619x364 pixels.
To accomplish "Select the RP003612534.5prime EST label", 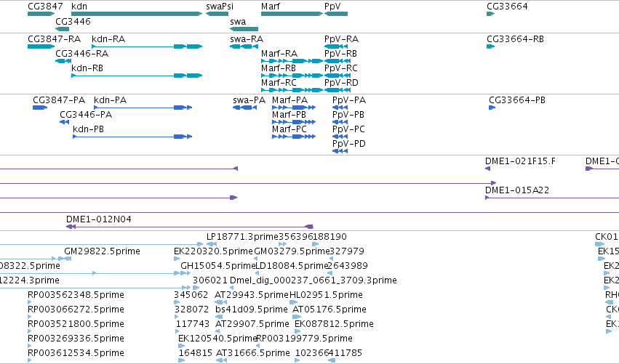I will tap(76, 353).
